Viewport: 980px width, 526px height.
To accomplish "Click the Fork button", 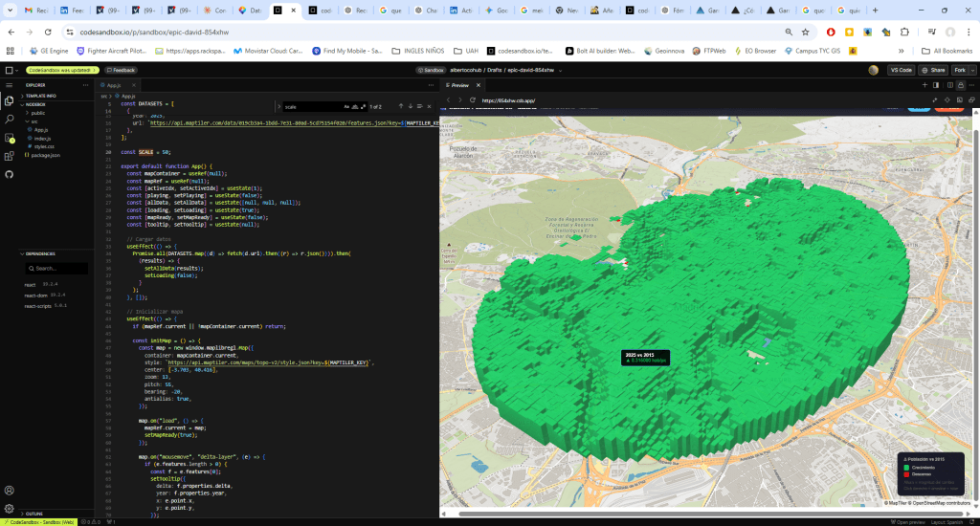I will tap(959, 70).
